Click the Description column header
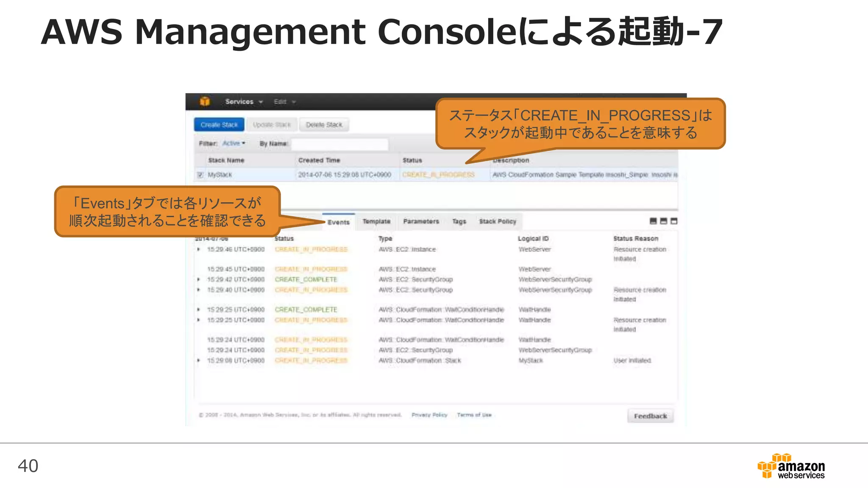 pos(511,161)
